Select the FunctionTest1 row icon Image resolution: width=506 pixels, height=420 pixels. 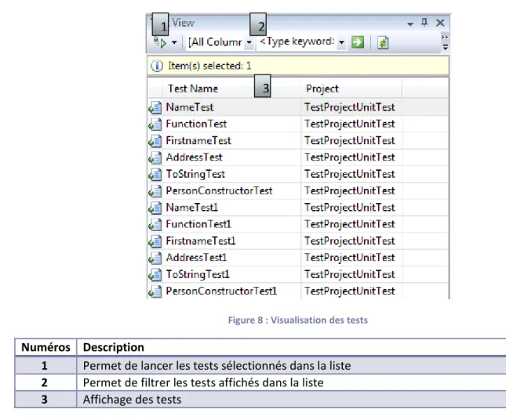[x=155, y=225]
